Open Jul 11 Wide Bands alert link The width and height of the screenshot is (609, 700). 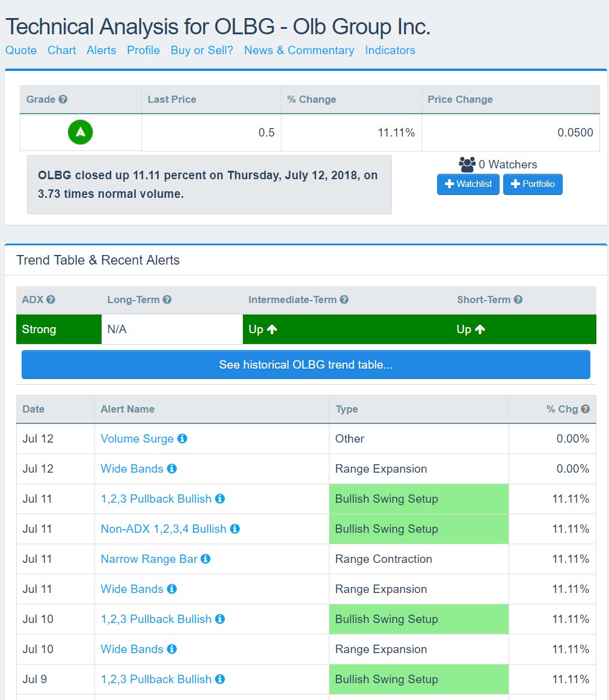point(132,589)
